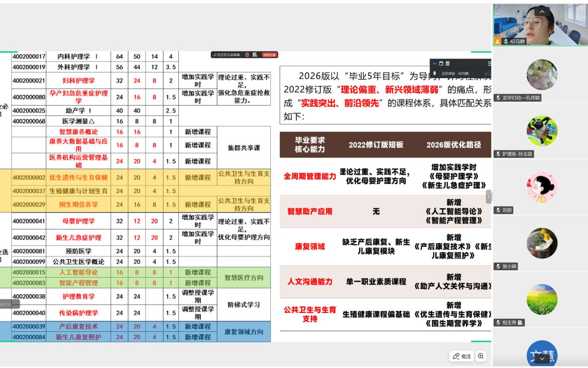Click the red record icon in sharing bar
Viewport: 588px width, 368px height.
pyautogui.click(x=247, y=55)
